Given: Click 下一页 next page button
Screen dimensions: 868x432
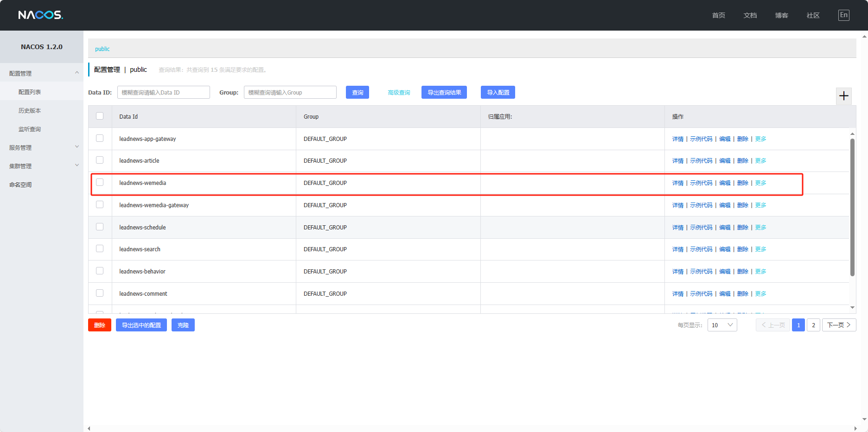Looking at the screenshot, I should tap(839, 325).
